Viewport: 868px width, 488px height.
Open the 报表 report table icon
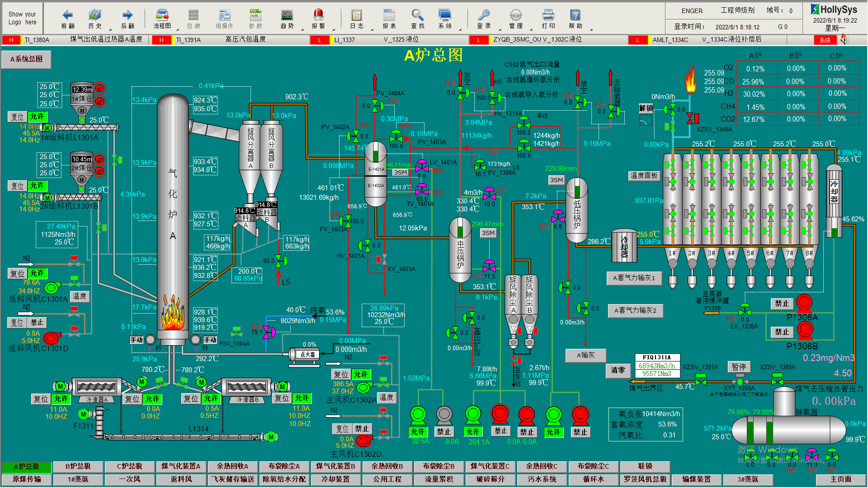(389, 15)
